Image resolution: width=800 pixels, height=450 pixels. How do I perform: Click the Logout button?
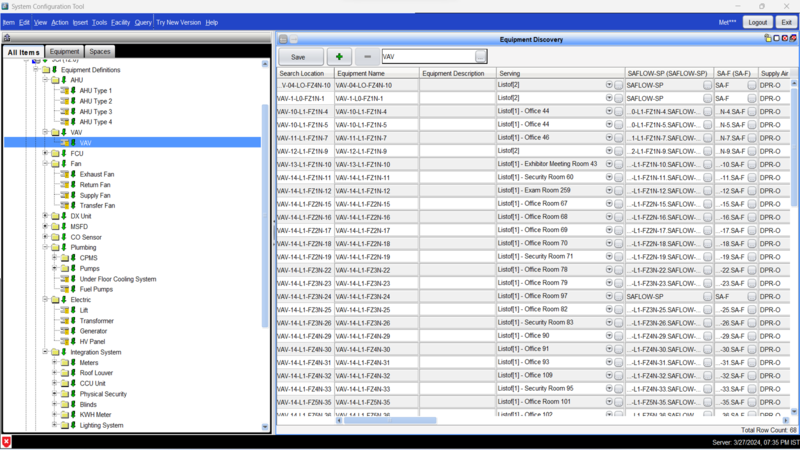pyautogui.click(x=757, y=22)
